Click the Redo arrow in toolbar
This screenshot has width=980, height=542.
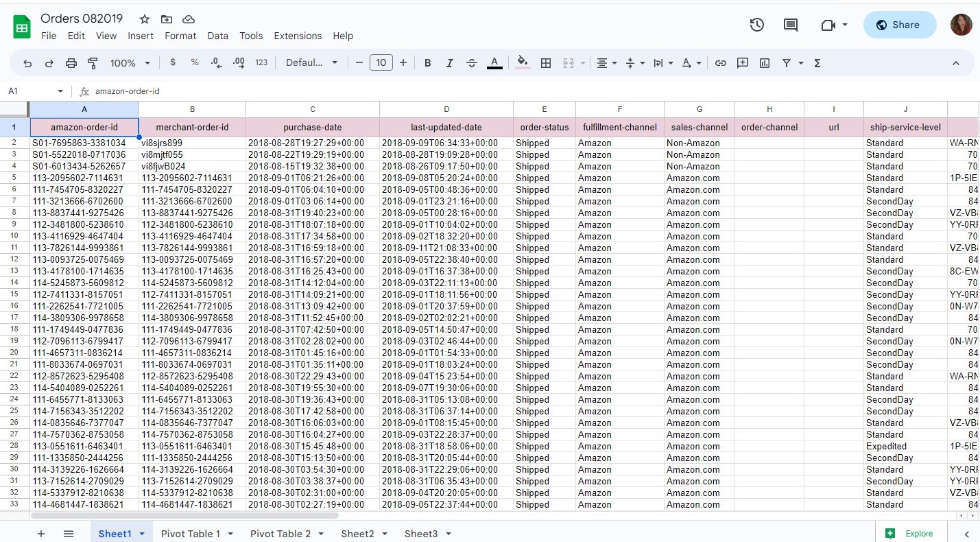49,63
